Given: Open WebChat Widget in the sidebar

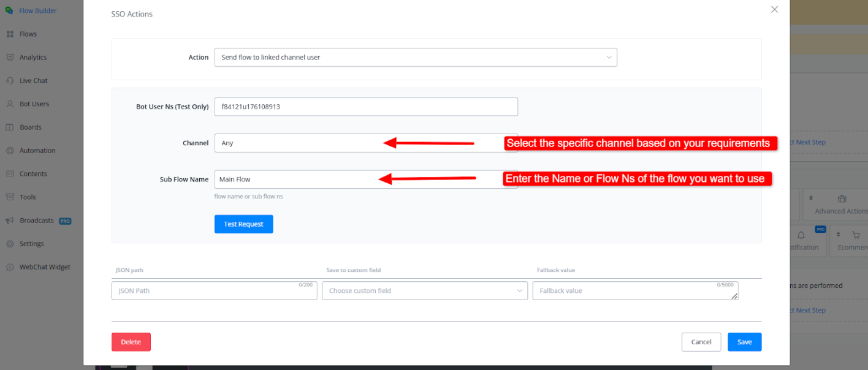Looking at the screenshot, I should coord(45,267).
